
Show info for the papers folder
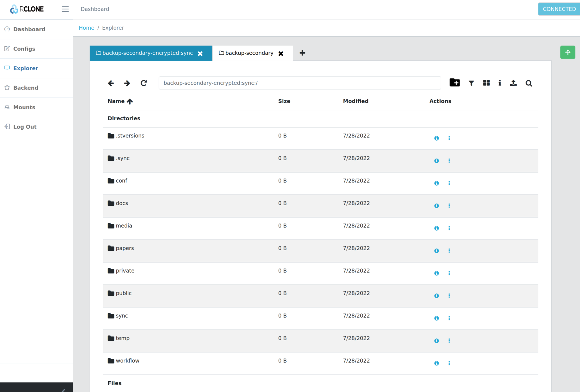pyautogui.click(x=437, y=251)
